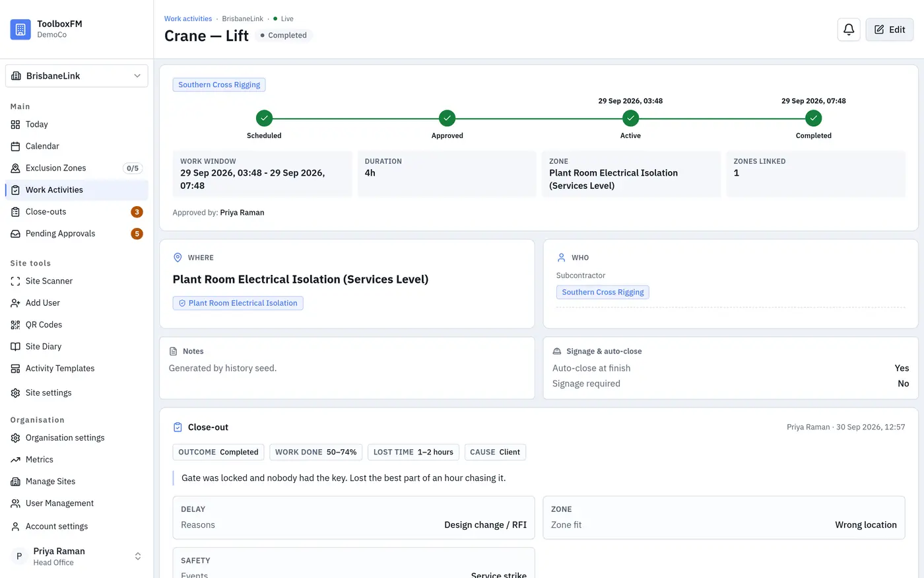The width and height of the screenshot is (924, 578).
Task: Click Southern Cross Rigging tag under Subcontractor
Action: point(603,292)
